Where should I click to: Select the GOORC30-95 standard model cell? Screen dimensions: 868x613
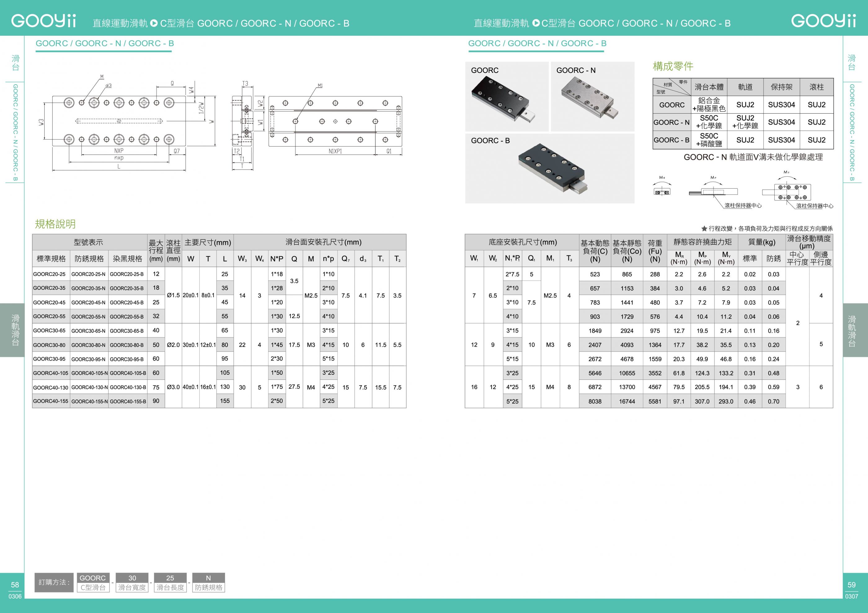pyautogui.click(x=51, y=359)
